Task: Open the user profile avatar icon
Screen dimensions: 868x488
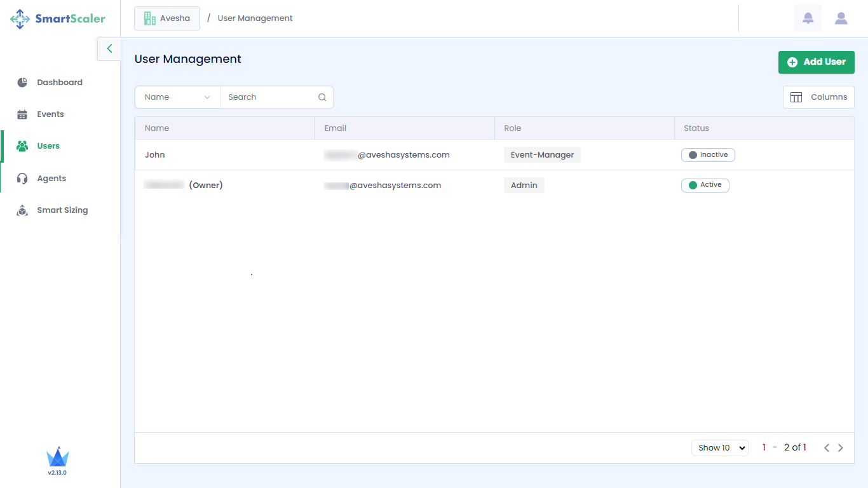Action: 841,18
